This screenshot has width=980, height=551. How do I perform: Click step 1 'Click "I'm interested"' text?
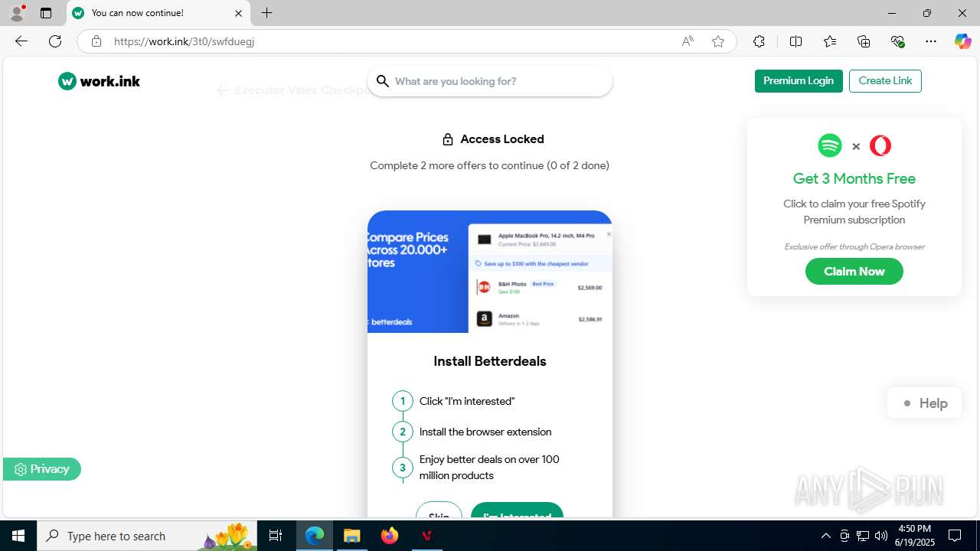[467, 401]
